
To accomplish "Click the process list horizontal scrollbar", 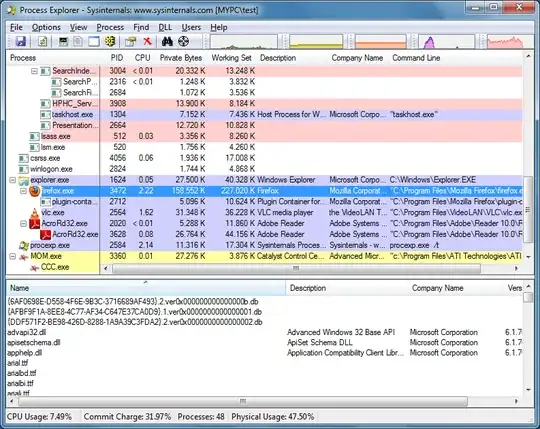I will tap(297, 268).
